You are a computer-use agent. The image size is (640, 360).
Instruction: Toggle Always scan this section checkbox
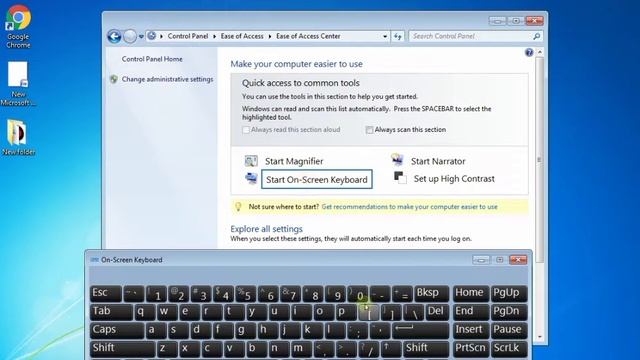(369, 130)
